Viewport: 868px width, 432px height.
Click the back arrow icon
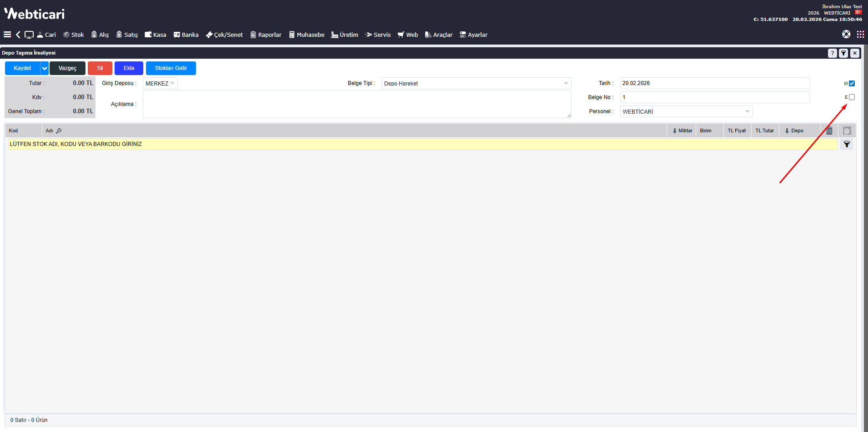(18, 35)
